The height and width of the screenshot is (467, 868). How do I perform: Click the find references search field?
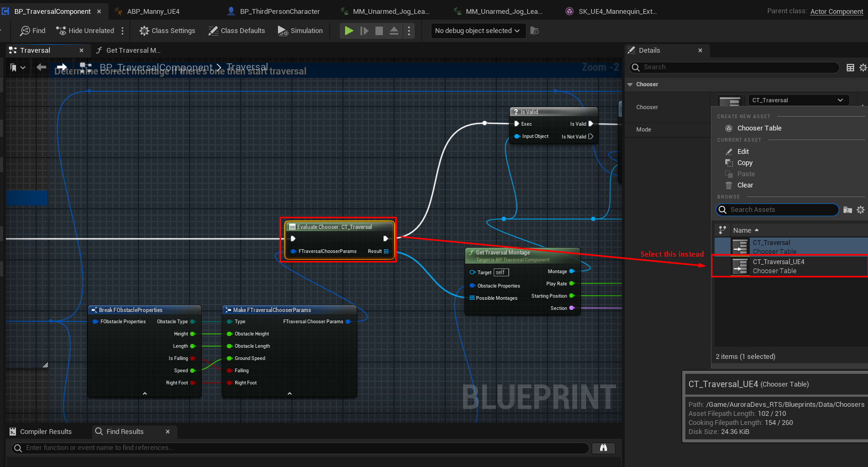click(301, 448)
